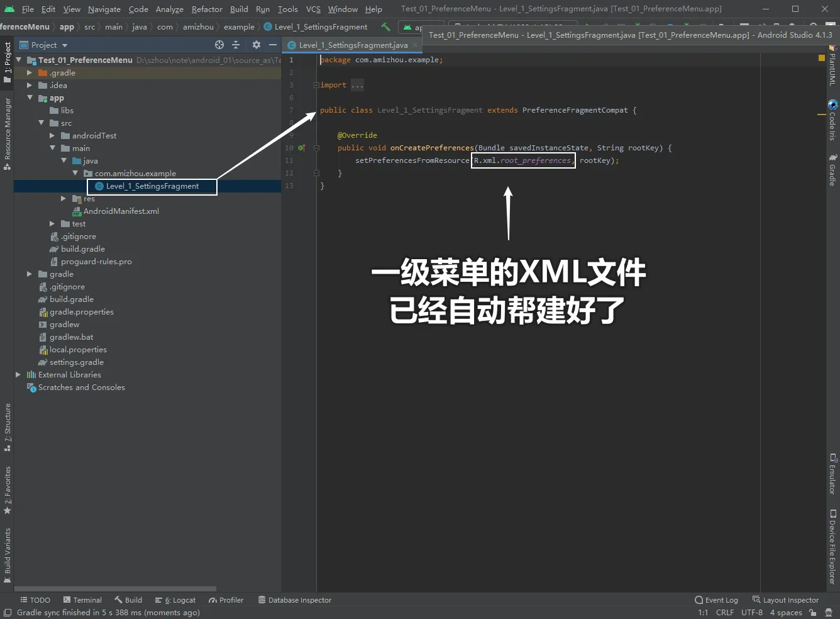This screenshot has height=619, width=840.
Task: Expand the res folder
Action: pos(63,198)
